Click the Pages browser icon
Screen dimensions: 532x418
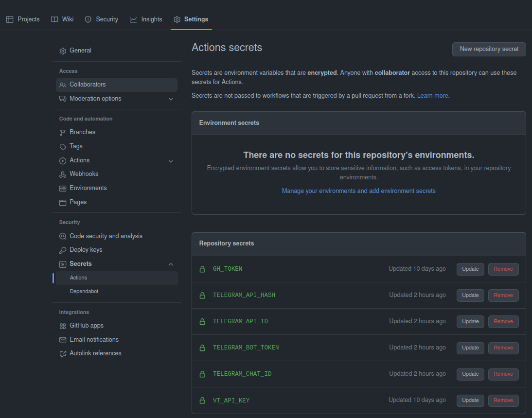[63, 202]
